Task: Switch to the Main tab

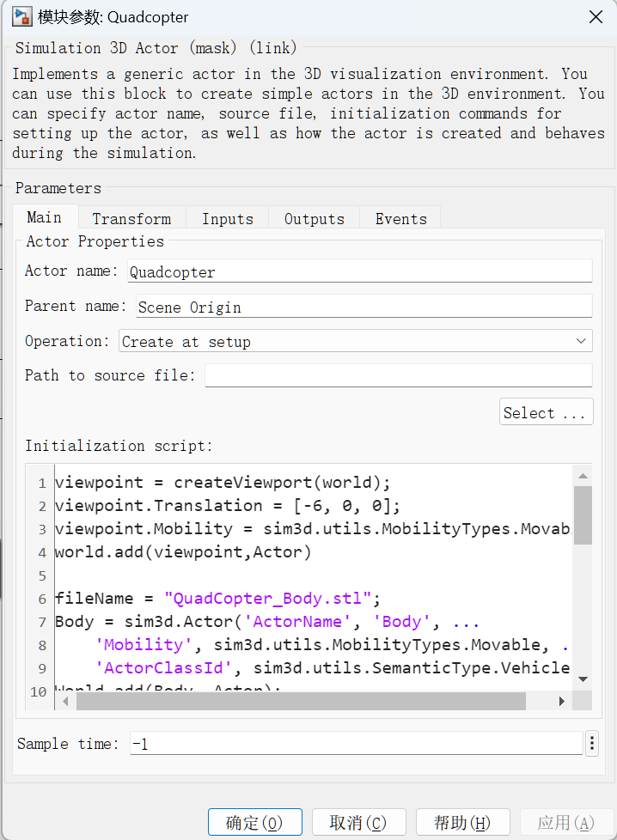Action: pos(45,218)
